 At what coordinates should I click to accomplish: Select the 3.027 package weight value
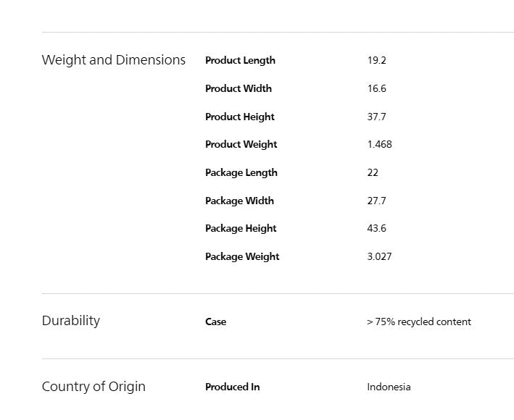coord(380,256)
